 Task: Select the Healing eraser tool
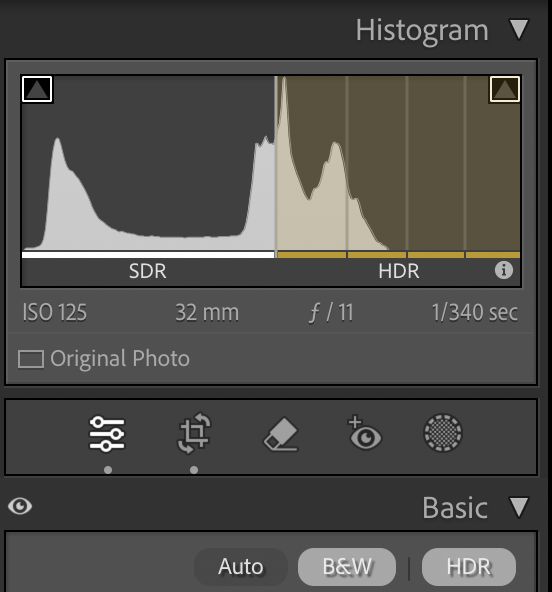tap(281, 434)
